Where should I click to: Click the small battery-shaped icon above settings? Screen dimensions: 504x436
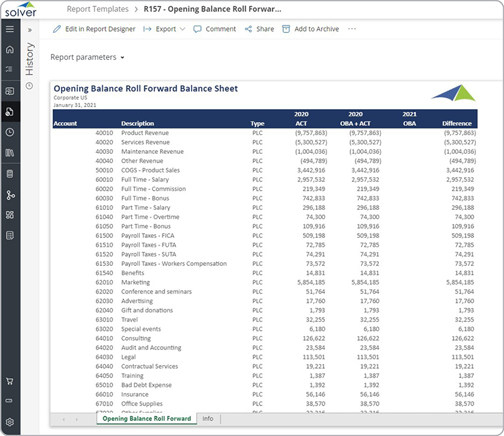9,400
